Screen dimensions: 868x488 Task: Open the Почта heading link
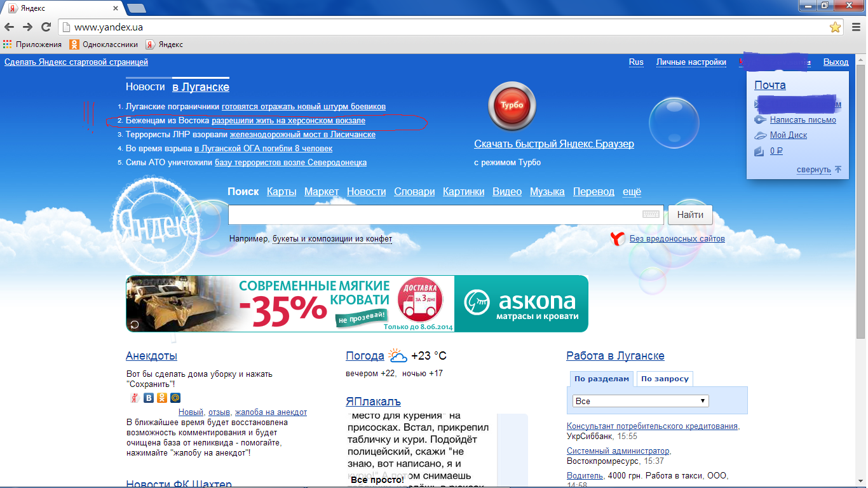point(770,85)
